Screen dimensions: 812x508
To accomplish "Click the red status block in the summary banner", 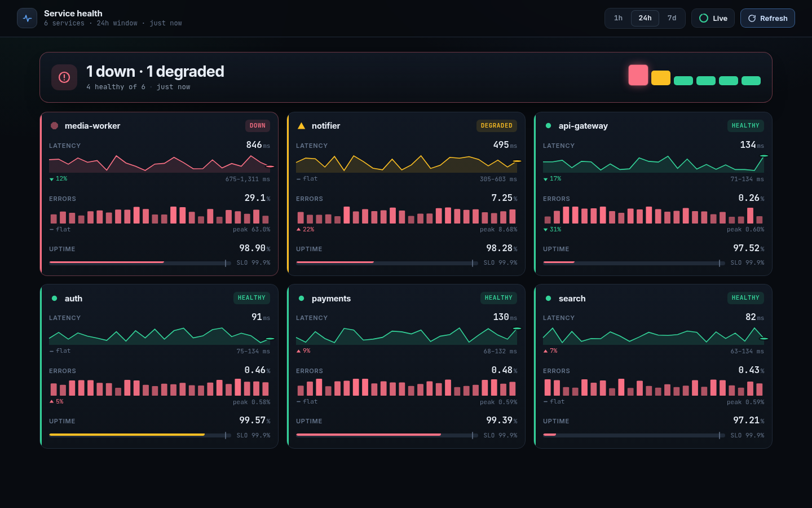I will pos(638,75).
